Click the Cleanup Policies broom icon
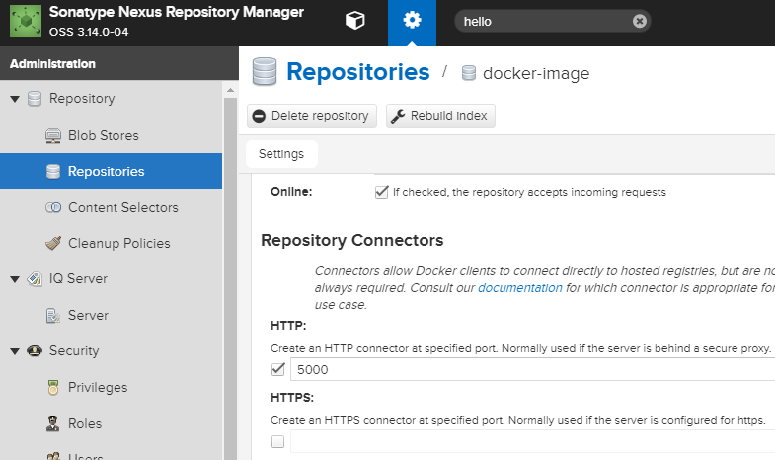This screenshot has height=460, width=775. pos(53,243)
